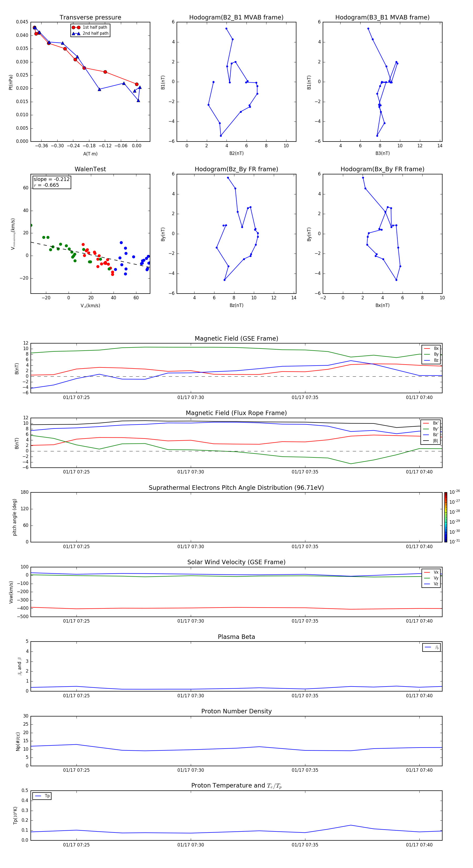
Task: Click the '-500' tick on Vsw axis
Action: point(23,617)
